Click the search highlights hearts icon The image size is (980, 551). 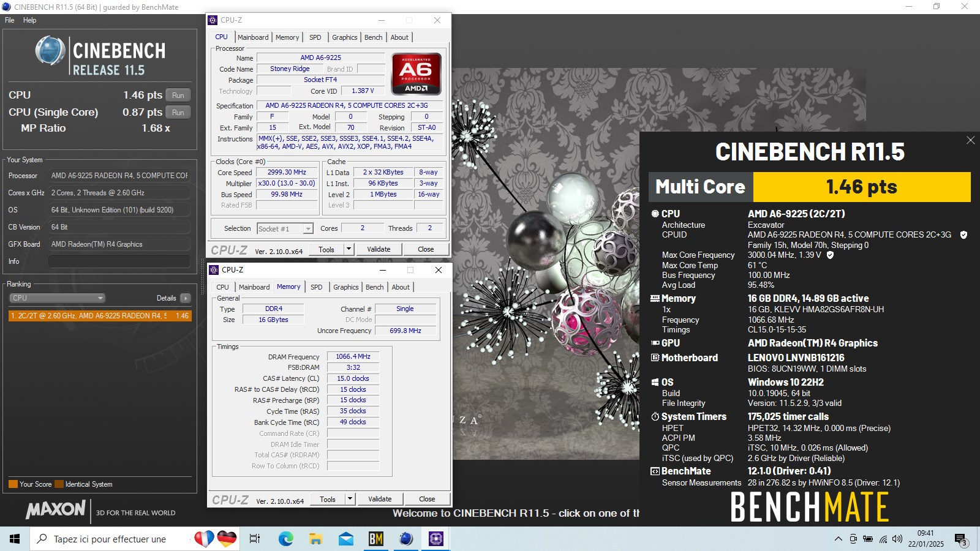[x=215, y=539]
